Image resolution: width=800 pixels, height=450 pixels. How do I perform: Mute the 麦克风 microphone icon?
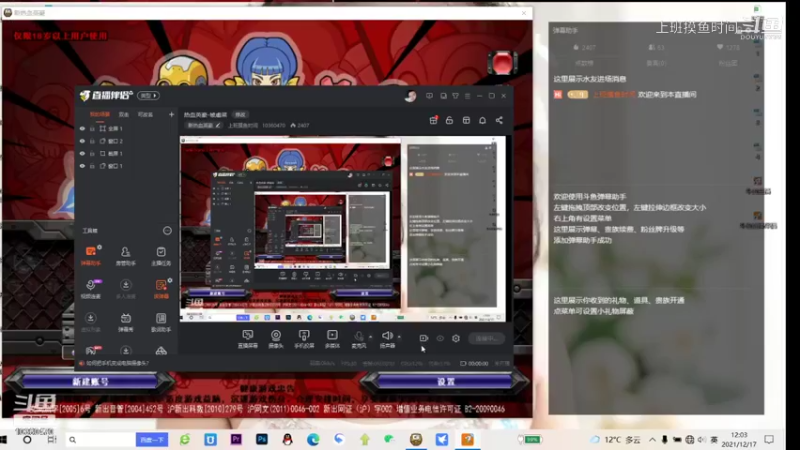359,336
